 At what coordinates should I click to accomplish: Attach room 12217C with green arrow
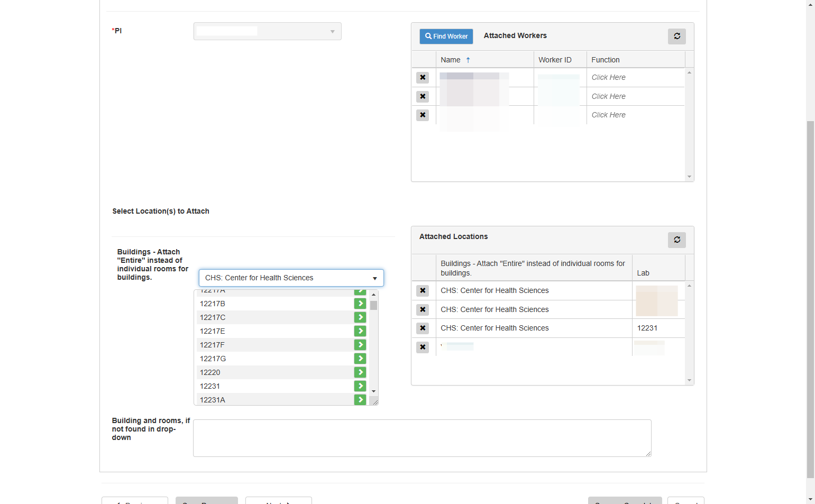click(360, 317)
